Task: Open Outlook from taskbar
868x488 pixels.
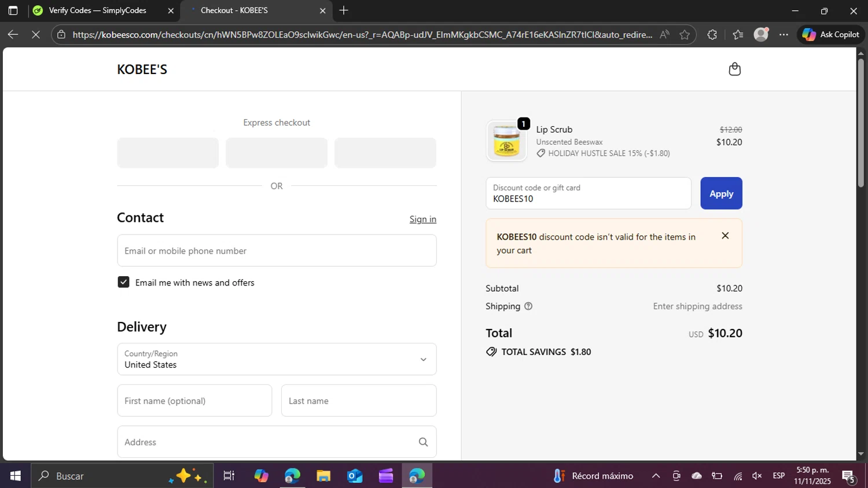Action: tap(355, 476)
